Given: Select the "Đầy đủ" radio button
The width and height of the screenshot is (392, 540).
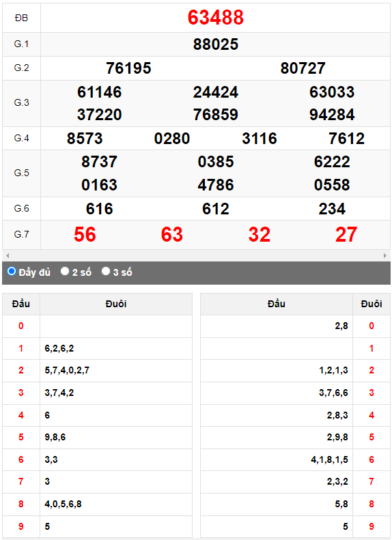Looking at the screenshot, I should click(x=12, y=272).
